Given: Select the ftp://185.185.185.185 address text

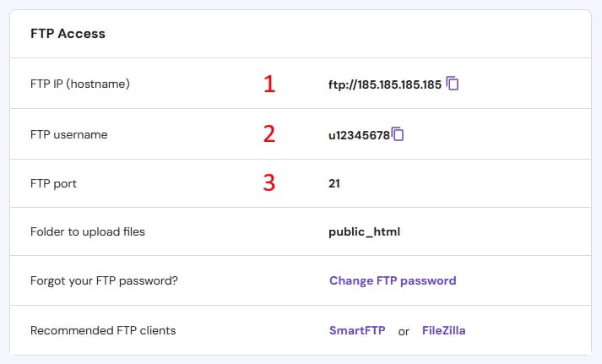Looking at the screenshot, I should (x=385, y=84).
